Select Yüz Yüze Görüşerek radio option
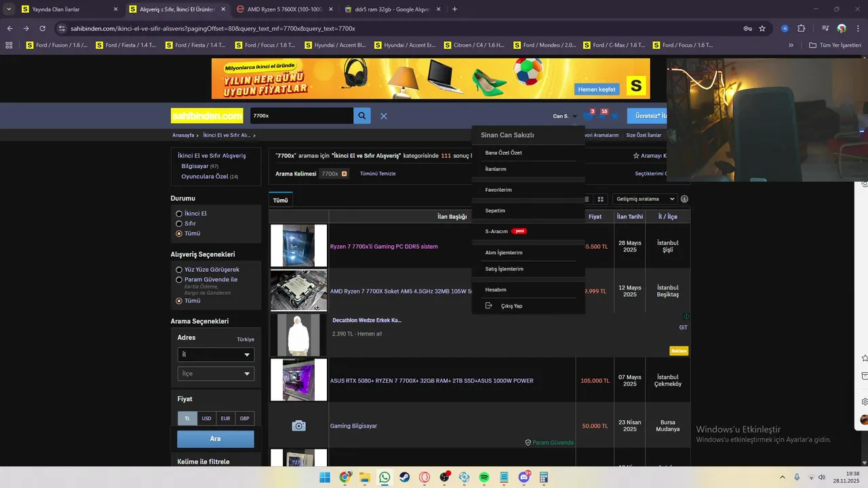 point(179,270)
